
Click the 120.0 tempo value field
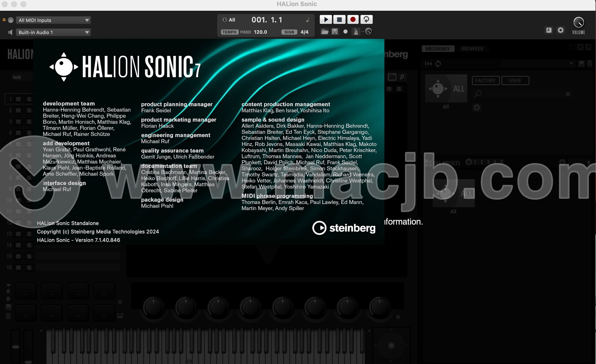[260, 32]
